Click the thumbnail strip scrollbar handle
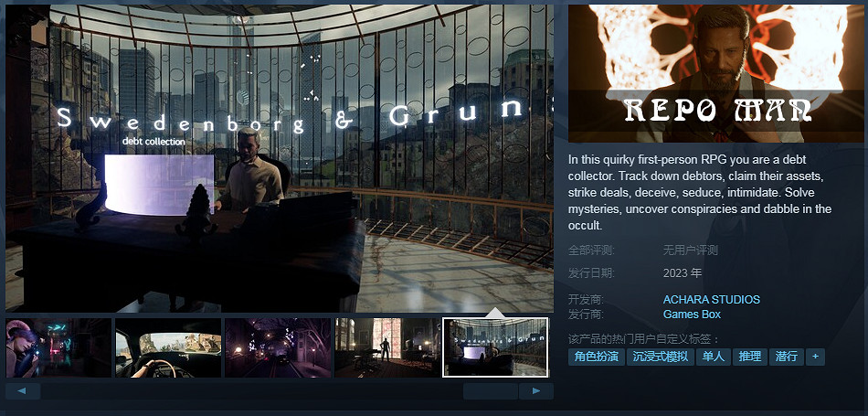Image resolution: width=868 pixels, height=416 pixels. click(x=491, y=391)
